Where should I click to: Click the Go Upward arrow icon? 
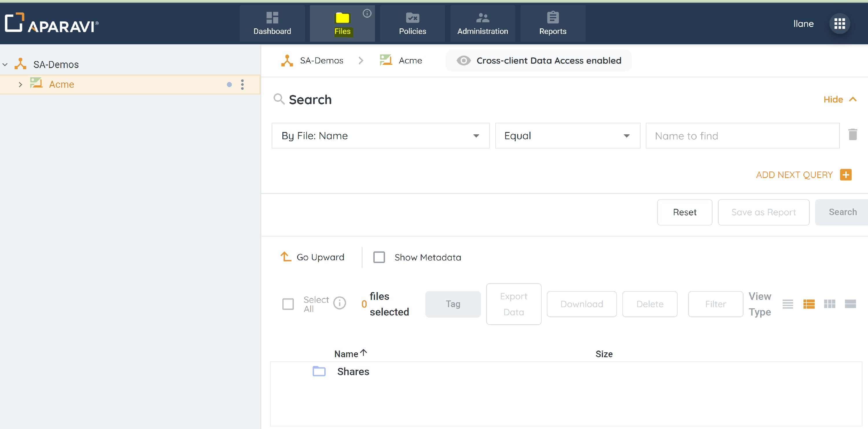pos(286,257)
